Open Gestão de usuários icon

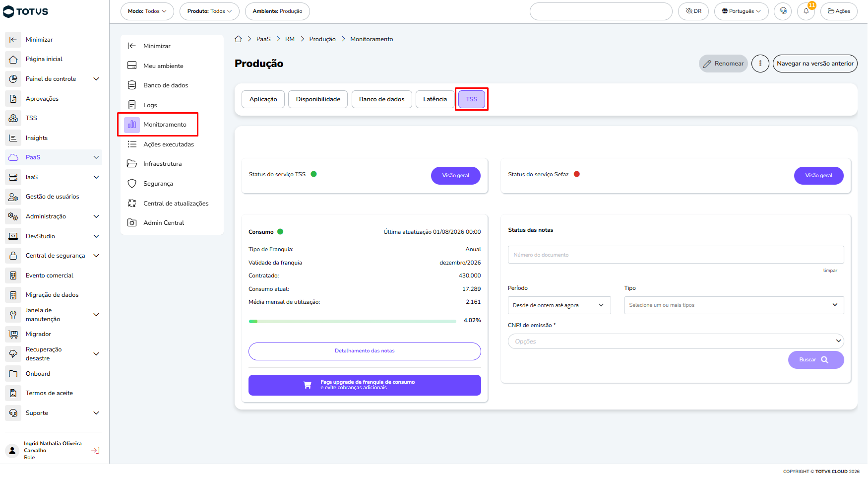pos(13,197)
